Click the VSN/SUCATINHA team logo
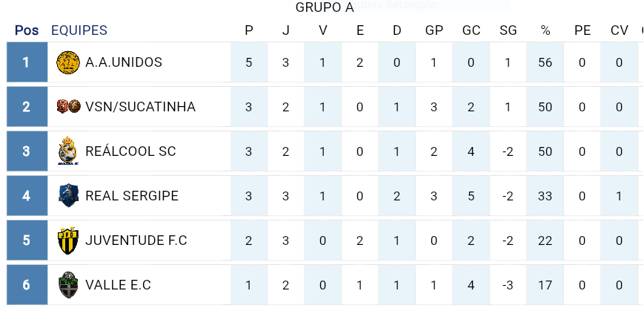Viewport: 644px width, 311px height. [x=68, y=107]
